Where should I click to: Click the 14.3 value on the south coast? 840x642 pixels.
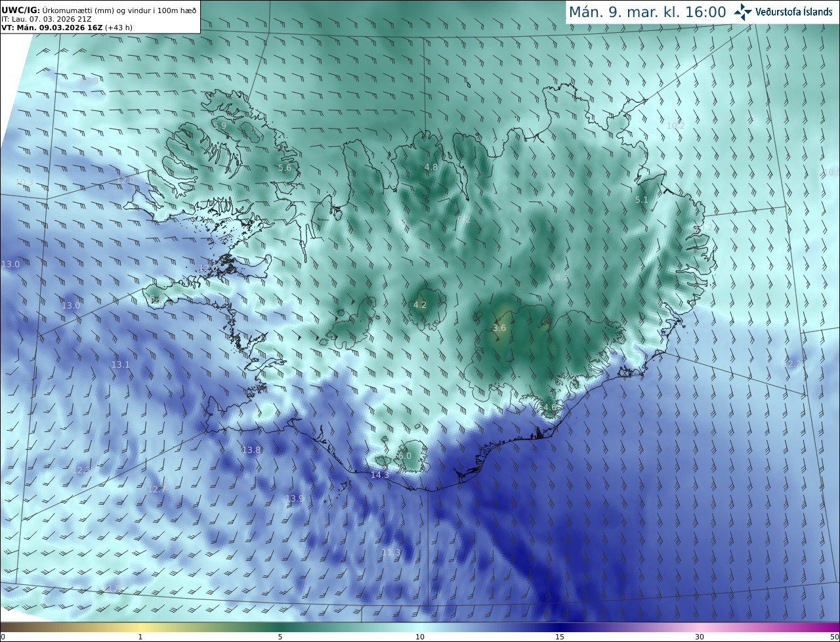click(x=380, y=475)
